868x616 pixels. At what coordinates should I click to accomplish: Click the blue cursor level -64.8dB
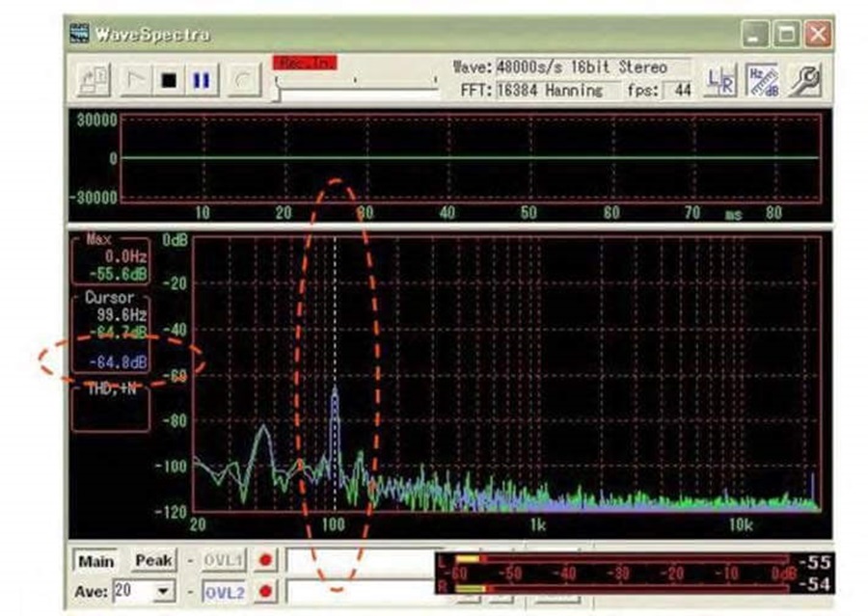[x=119, y=362]
